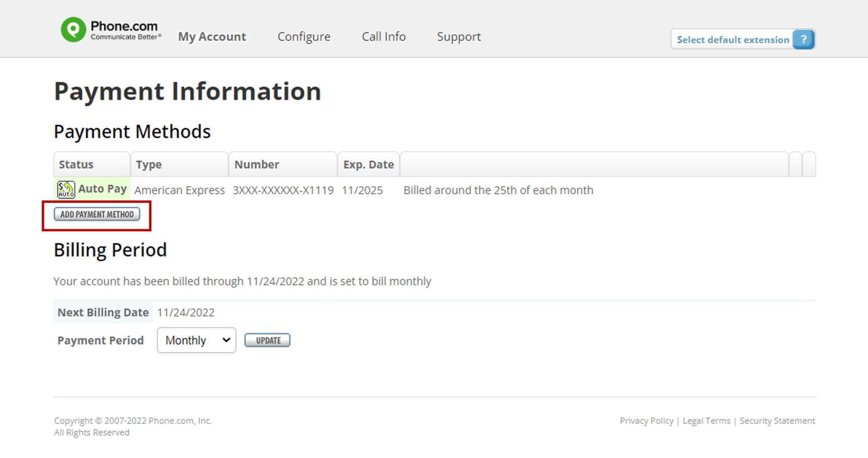This screenshot has width=868, height=458.
Task: Click the Status column header
Action: 76,164
